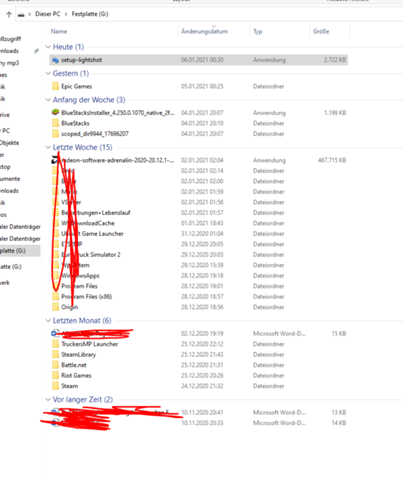The height and width of the screenshot is (480, 403).
Task: Select the Bewerbungen+Lebenslauf folder name
Action: pyautogui.click(x=96, y=213)
